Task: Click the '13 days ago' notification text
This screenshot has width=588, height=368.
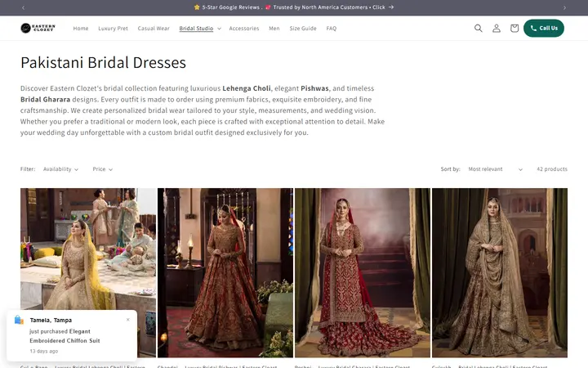Action: [44, 351]
